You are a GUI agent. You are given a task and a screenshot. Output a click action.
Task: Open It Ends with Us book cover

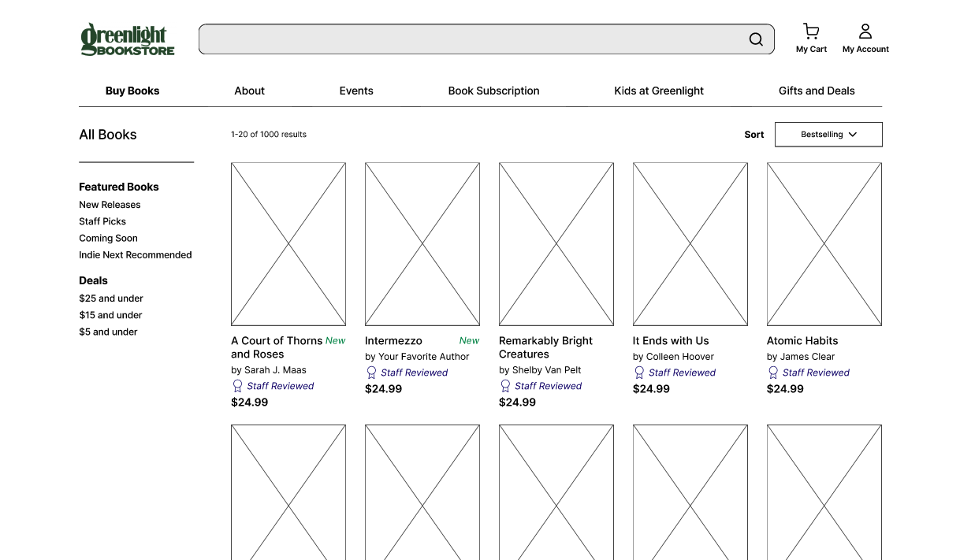point(690,244)
